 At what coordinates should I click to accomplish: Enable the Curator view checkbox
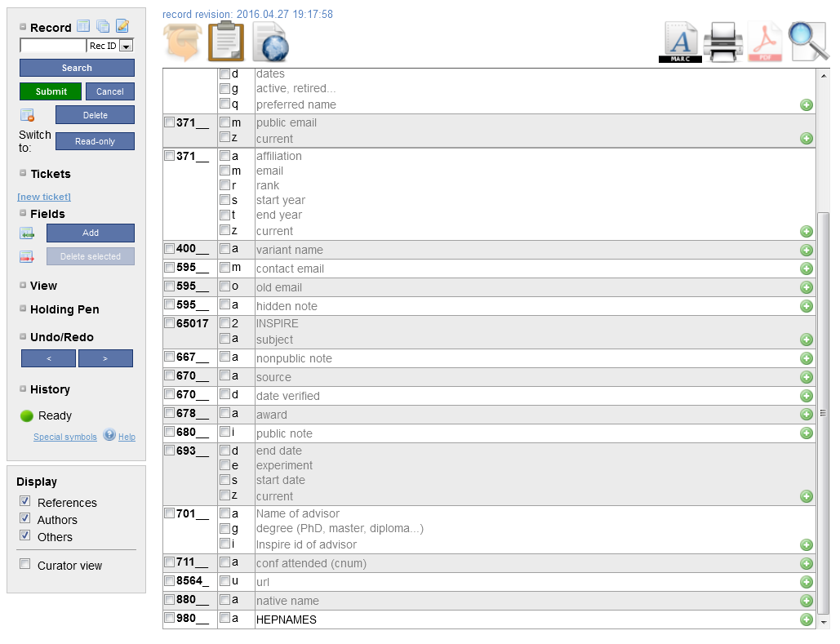click(24, 563)
